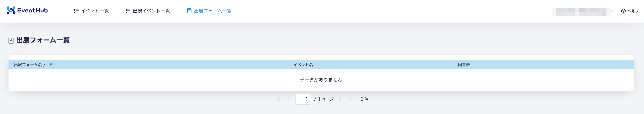Click the help question mark icon

click(x=623, y=11)
